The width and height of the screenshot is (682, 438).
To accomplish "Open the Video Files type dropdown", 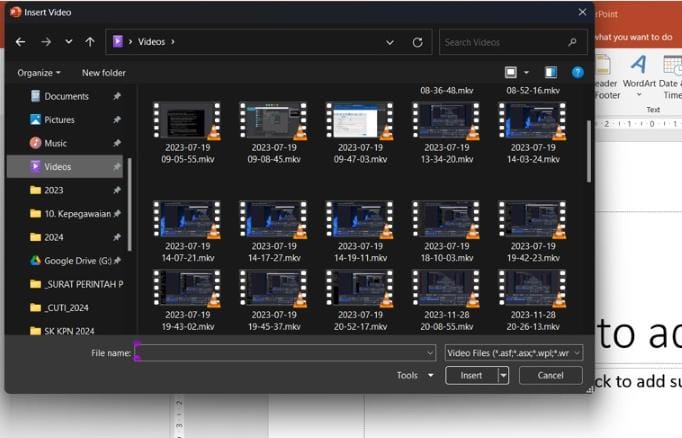I will [x=513, y=353].
